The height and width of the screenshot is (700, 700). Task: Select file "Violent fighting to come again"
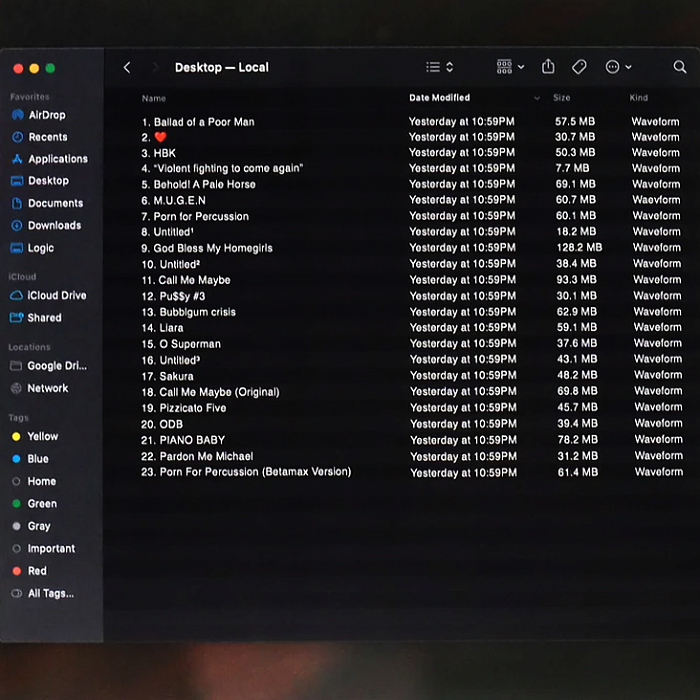pos(222,168)
